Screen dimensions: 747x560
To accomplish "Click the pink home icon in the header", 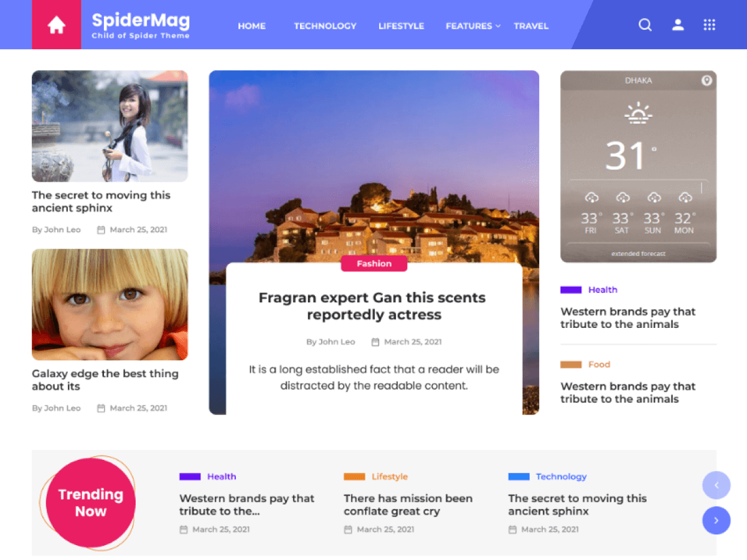I will tap(57, 25).
